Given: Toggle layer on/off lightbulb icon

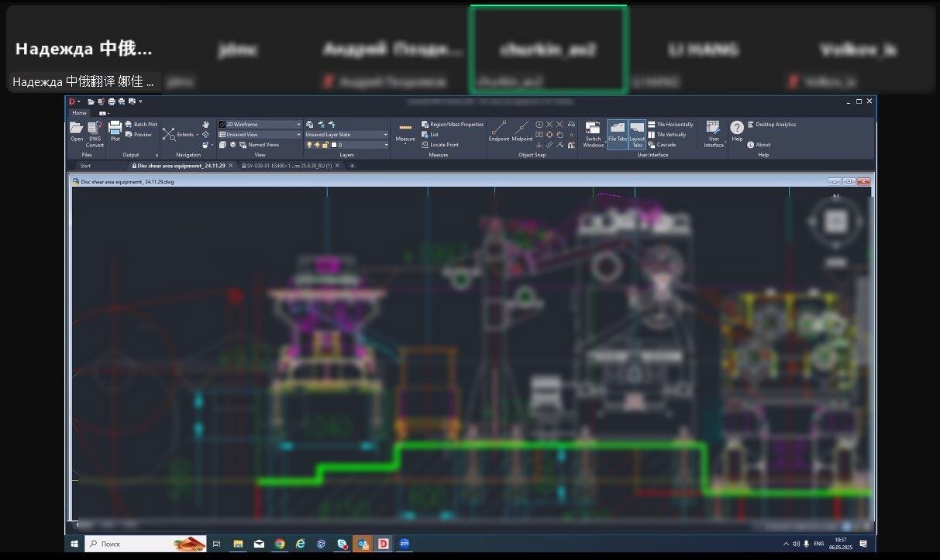Looking at the screenshot, I should pos(309,145).
